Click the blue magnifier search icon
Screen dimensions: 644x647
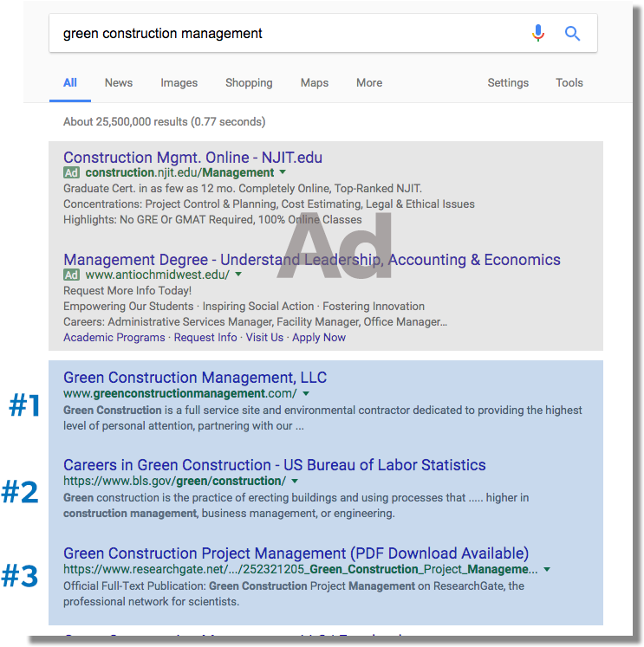572,34
